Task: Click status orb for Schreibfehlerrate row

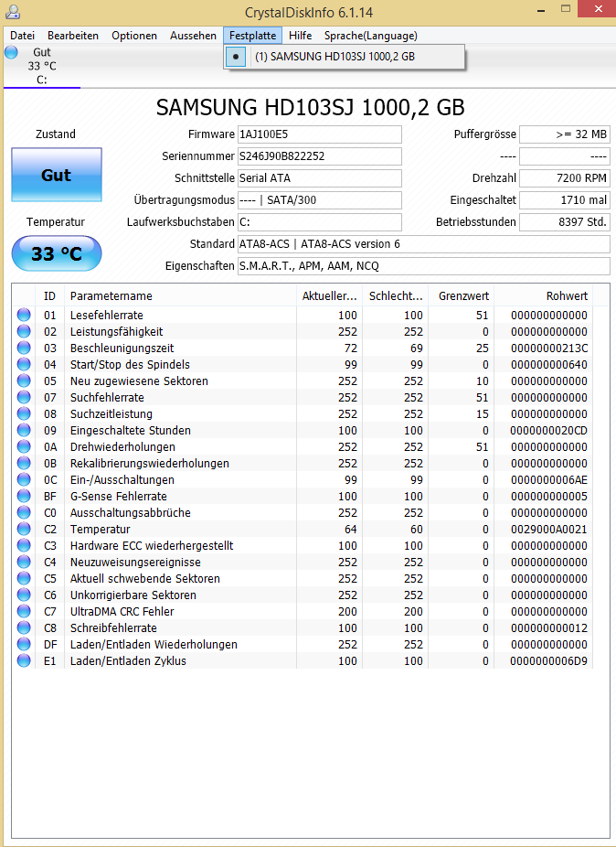Action: (24, 628)
